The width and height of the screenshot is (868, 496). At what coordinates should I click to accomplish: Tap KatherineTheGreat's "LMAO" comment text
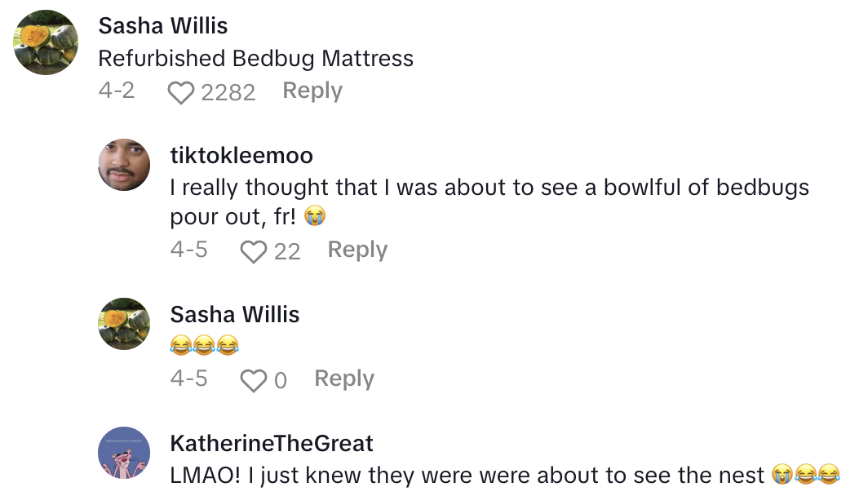pyautogui.click(x=467, y=474)
